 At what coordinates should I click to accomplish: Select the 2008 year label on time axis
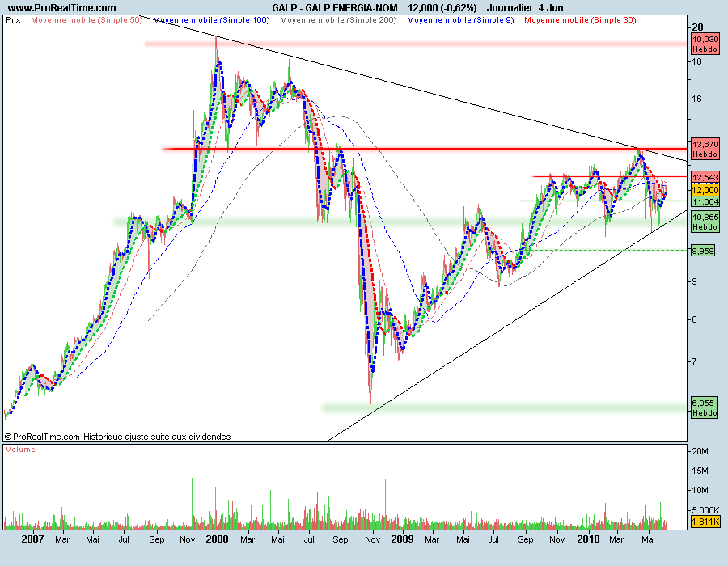[x=218, y=539]
